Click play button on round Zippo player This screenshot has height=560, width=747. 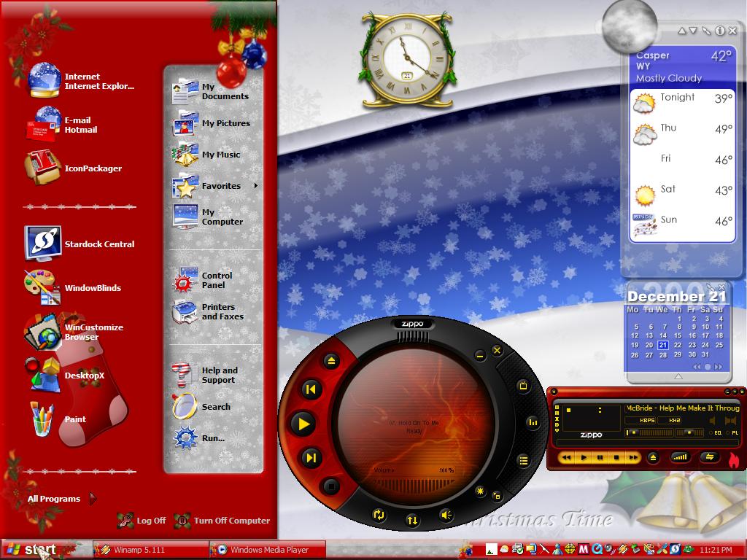click(303, 424)
